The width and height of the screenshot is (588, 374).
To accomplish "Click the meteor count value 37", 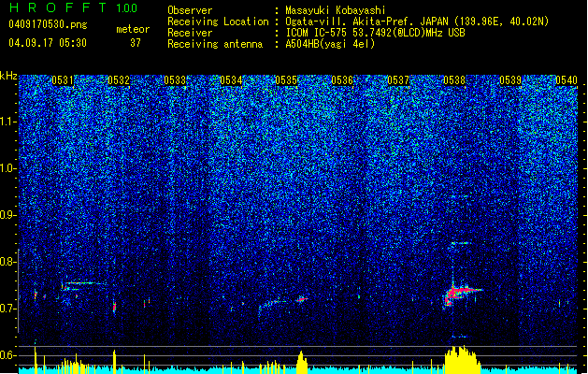I will point(136,43).
